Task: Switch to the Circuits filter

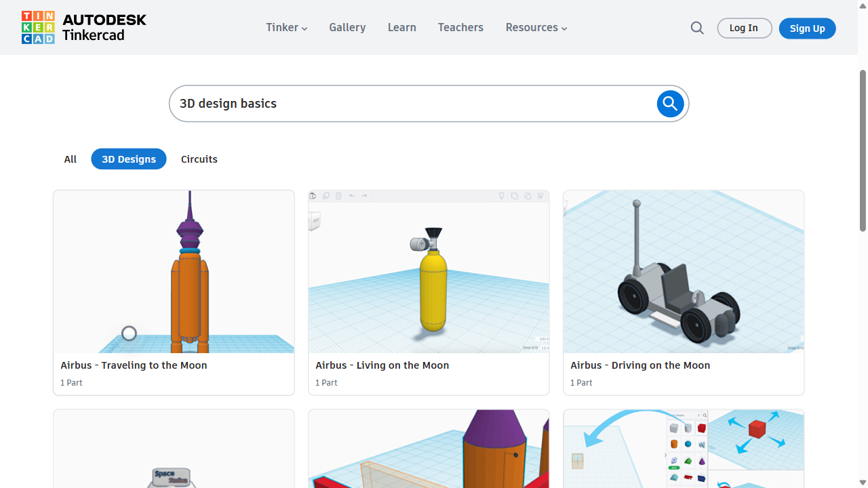Action: [199, 159]
